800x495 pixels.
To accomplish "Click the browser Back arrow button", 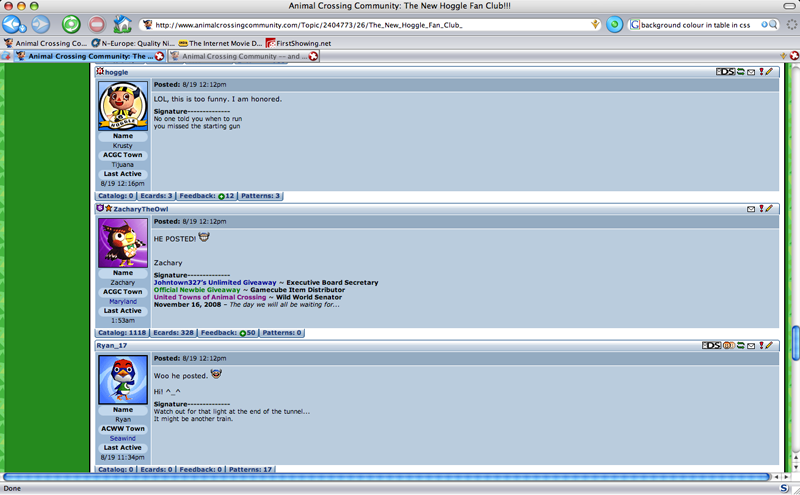I will [x=14, y=24].
